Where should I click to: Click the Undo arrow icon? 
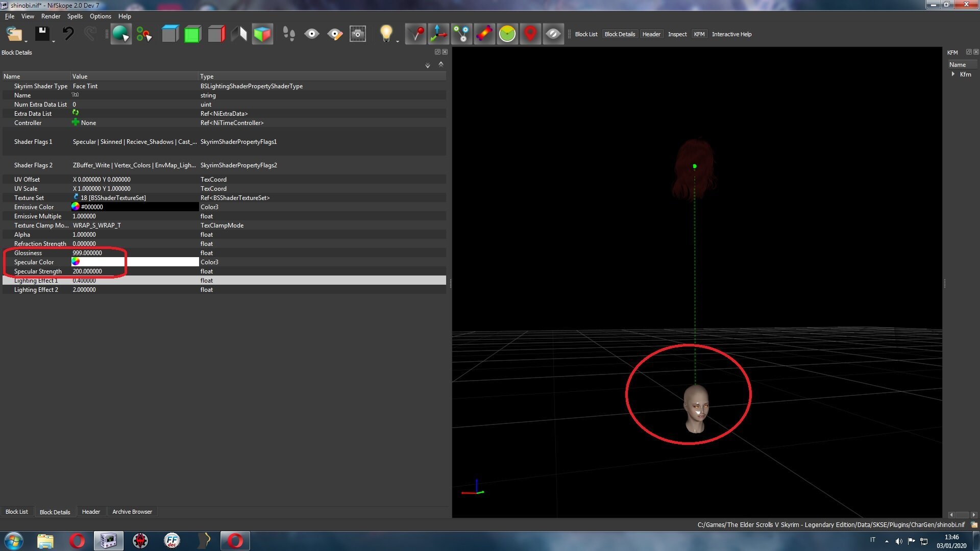coord(68,34)
